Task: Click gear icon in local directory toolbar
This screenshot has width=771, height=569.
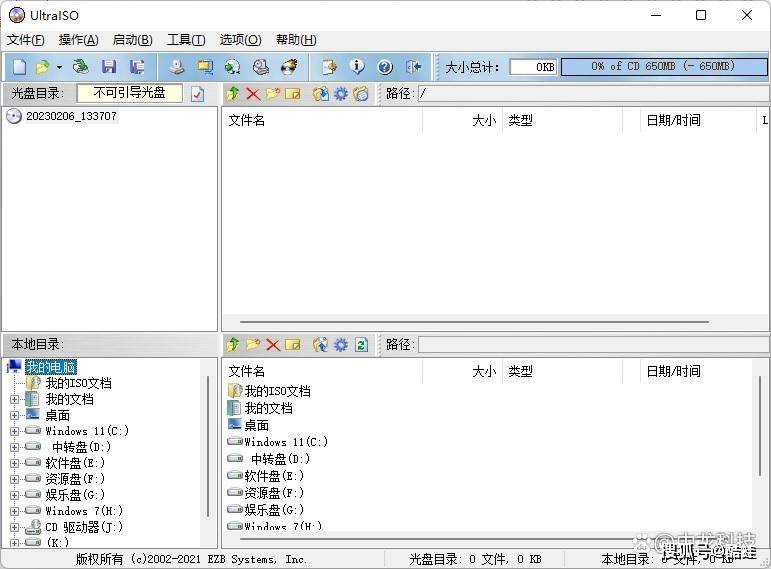Action: pos(341,345)
